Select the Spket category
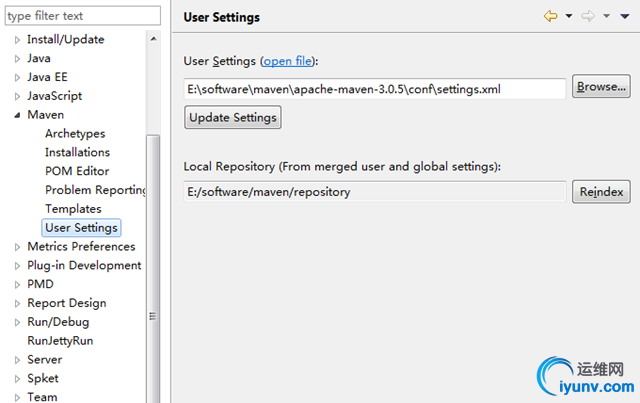Image resolution: width=640 pixels, height=403 pixels. pos(43,378)
